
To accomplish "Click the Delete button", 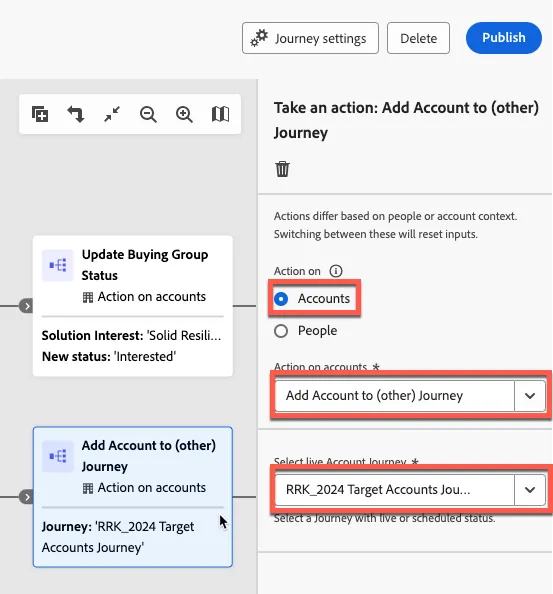I will click(x=418, y=38).
